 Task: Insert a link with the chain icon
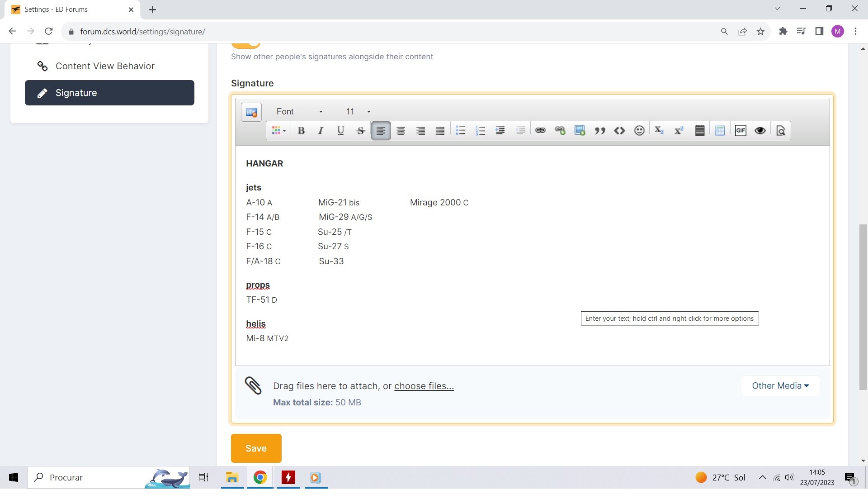540,131
